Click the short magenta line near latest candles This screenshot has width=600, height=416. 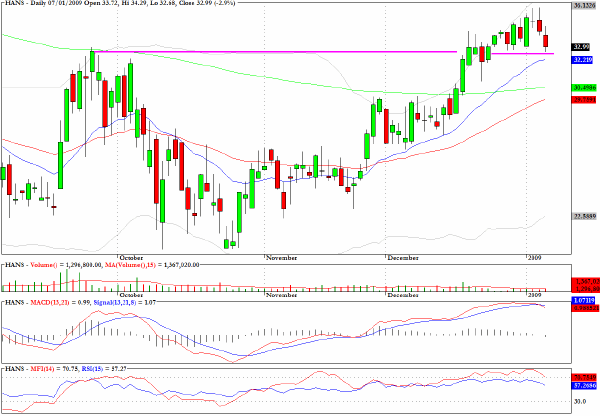(x=522, y=54)
